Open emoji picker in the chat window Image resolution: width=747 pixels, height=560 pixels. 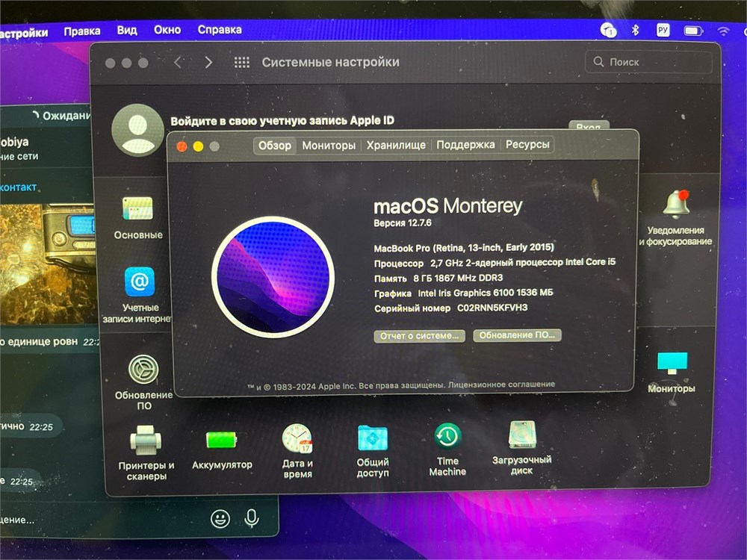pos(220,519)
